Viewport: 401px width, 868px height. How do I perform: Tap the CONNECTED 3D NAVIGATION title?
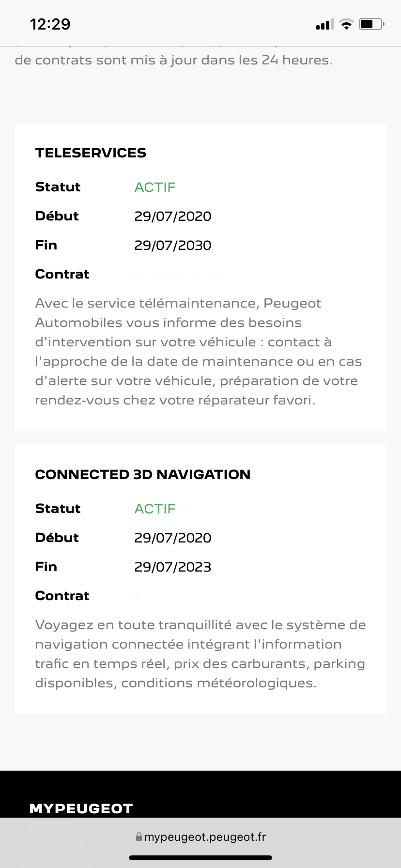click(143, 475)
